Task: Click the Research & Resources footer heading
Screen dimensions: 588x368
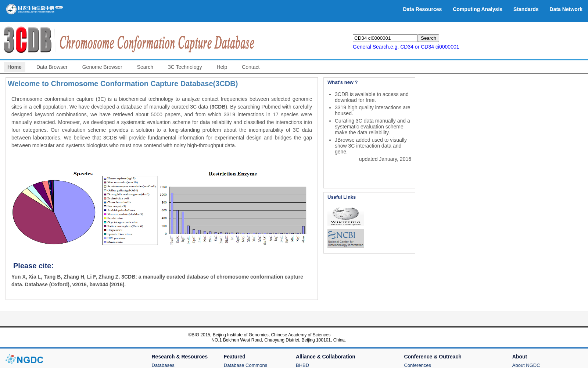Action: coord(179,357)
